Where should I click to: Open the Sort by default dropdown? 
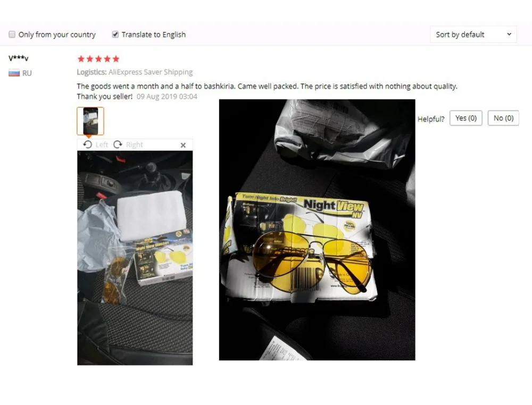tap(473, 35)
